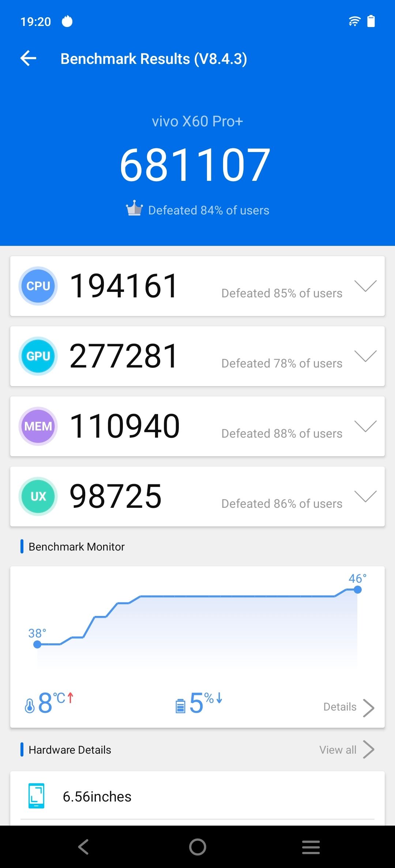The width and height of the screenshot is (395, 868).
Task: Tap Defeated 85% of users text
Action: pyautogui.click(x=282, y=293)
